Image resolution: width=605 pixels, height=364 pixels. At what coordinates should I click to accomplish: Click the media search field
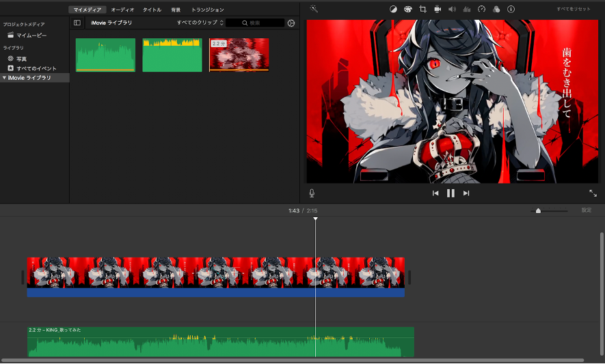tap(255, 23)
